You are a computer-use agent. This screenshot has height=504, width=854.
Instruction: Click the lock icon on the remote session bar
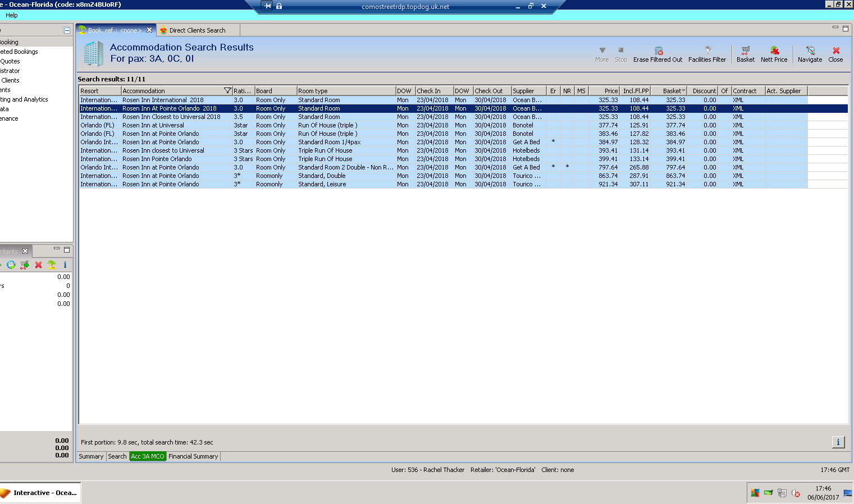(x=279, y=6)
